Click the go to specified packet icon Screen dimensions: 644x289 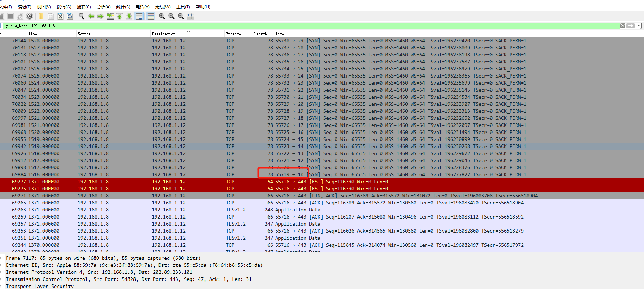click(x=110, y=16)
